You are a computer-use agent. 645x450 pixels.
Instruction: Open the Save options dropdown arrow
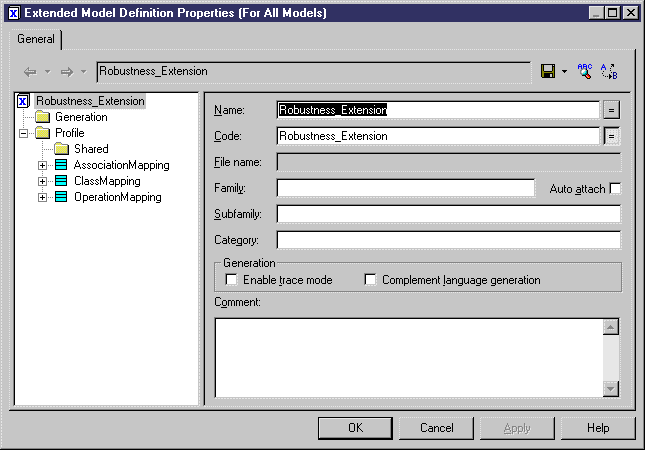click(x=564, y=72)
